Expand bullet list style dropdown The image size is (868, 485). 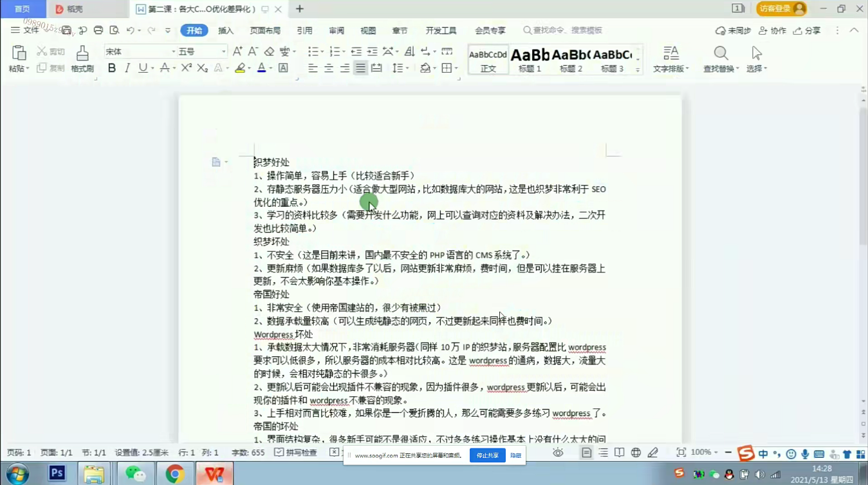(322, 52)
